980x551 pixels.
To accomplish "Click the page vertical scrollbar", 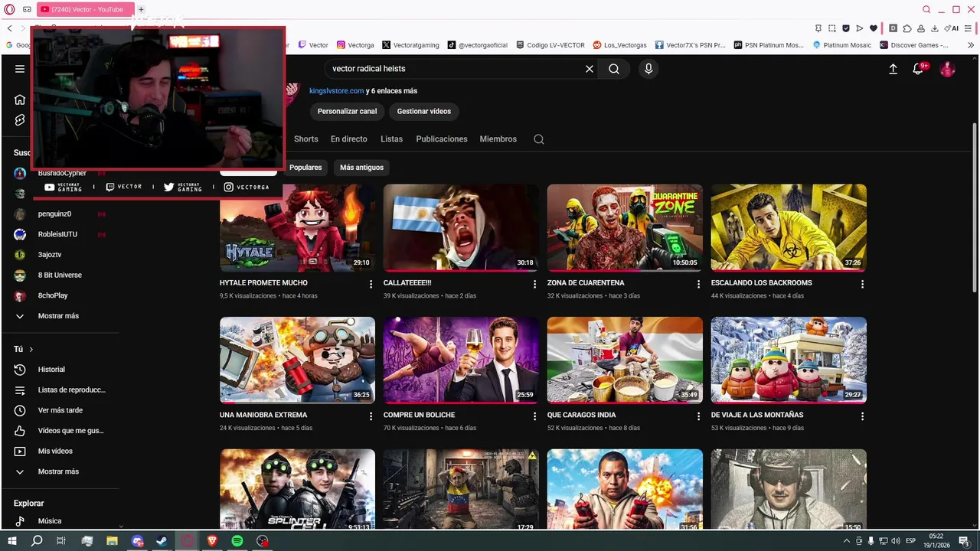I will click(x=974, y=207).
